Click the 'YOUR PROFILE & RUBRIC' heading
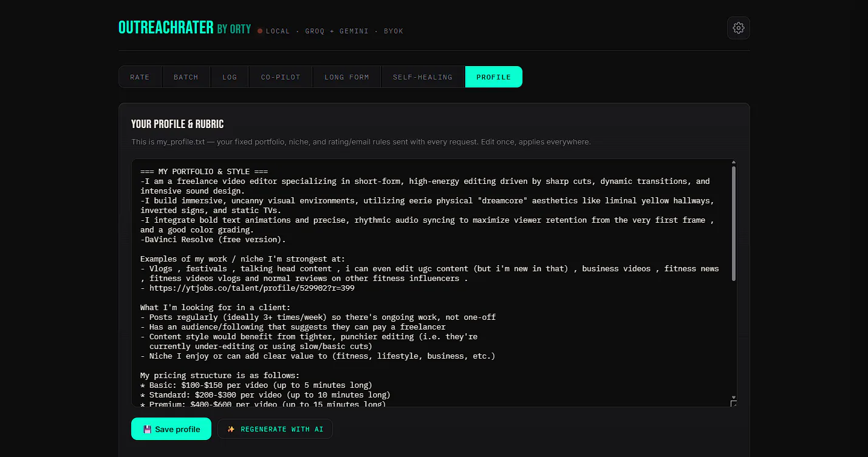Screen dimensions: 868x457 177,124
